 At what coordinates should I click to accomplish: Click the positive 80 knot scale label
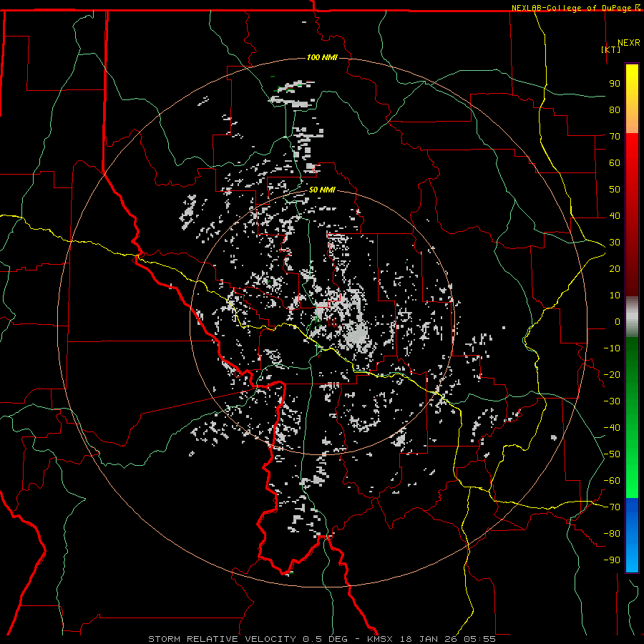615,109
